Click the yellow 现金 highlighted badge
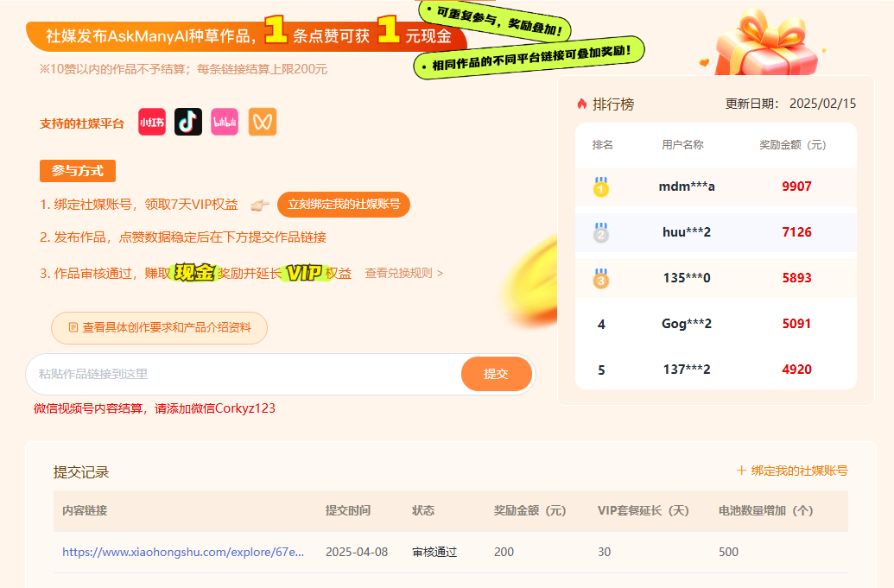The height and width of the screenshot is (588, 894). pos(193,272)
